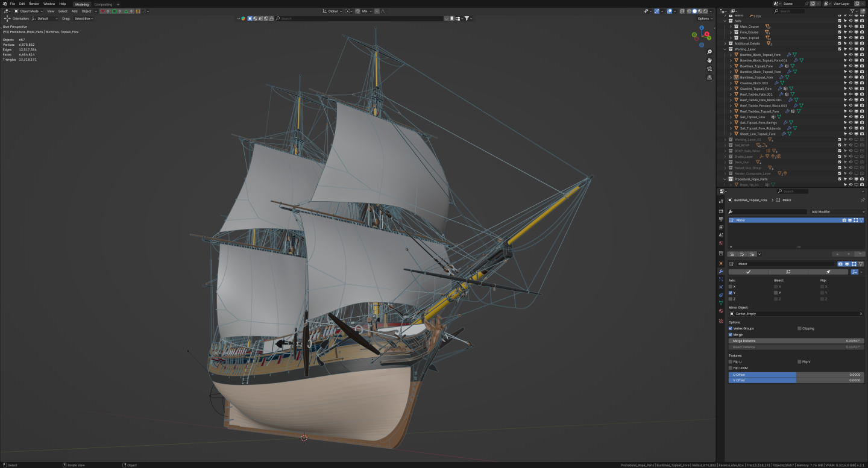The image size is (868, 468).
Task: Open the View Layer properties tab icon
Action: coord(721,227)
